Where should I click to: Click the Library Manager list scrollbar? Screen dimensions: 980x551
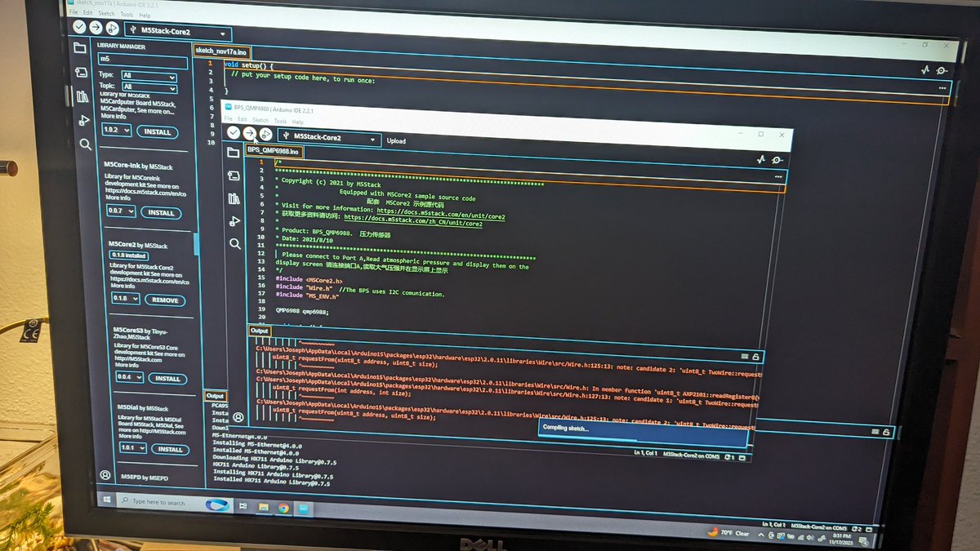[195, 245]
